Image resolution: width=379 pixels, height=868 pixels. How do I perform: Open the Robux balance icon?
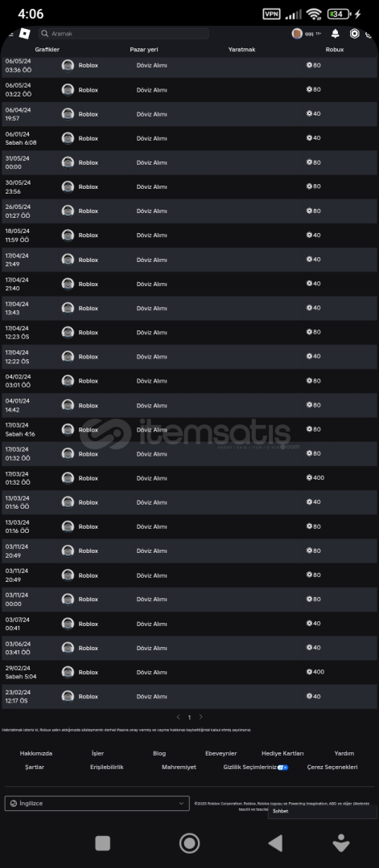click(x=355, y=34)
